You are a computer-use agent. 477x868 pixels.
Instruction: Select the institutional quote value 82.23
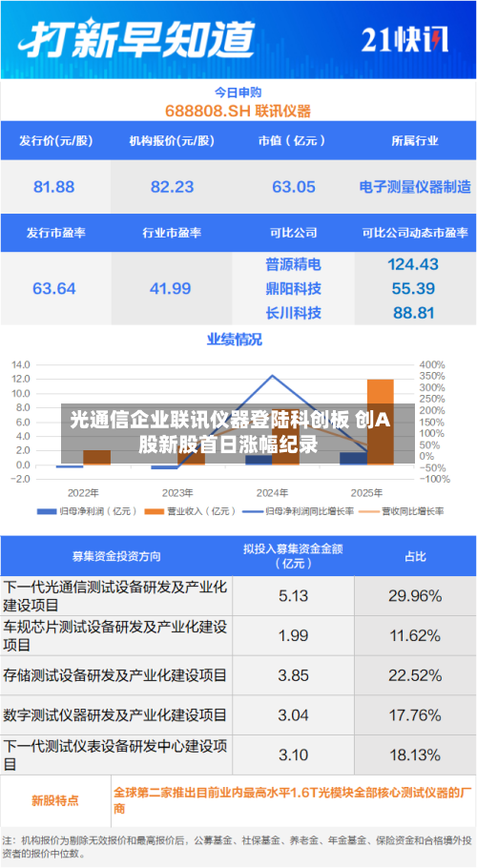pyautogui.click(x=172, y=187)
